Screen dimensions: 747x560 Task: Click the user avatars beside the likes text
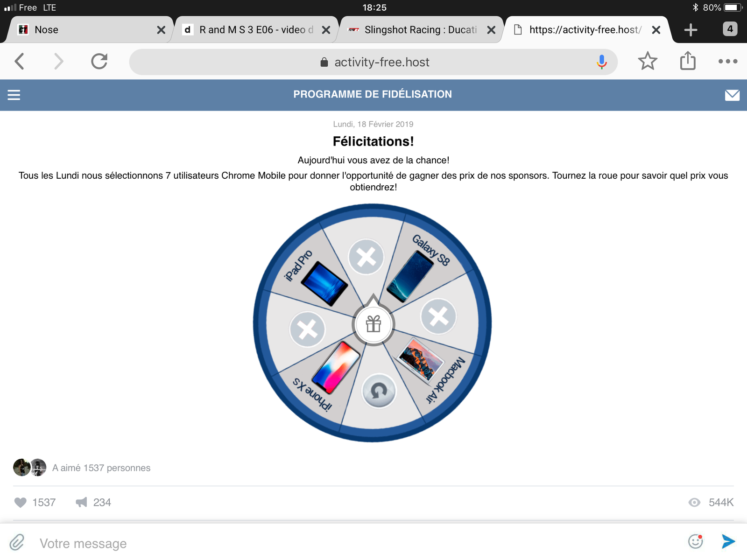click(30, 467)
